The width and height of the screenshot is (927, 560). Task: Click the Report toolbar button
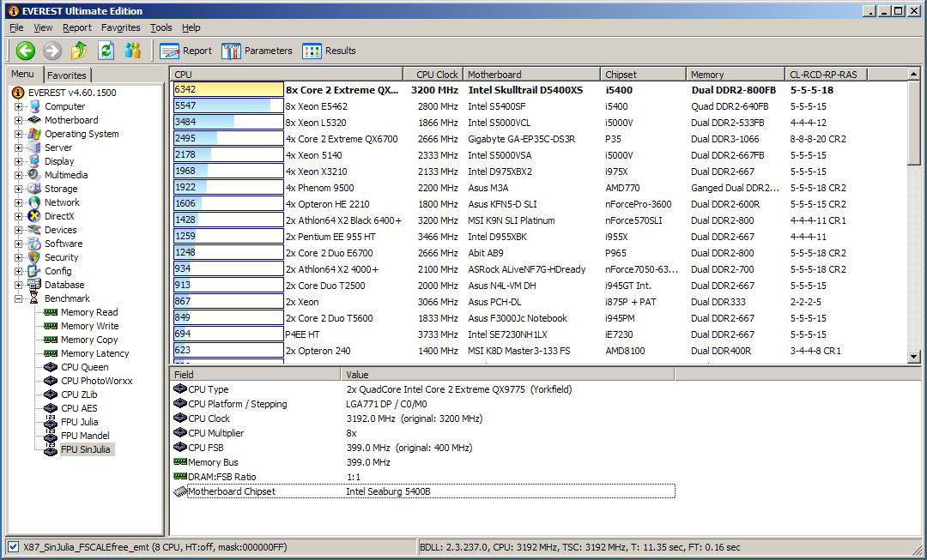(185, 51)
